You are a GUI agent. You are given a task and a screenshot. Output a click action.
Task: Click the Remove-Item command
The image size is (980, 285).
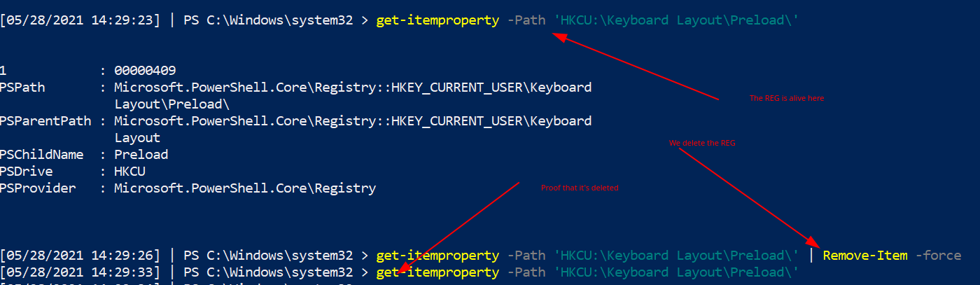click(x=865, y=256)
